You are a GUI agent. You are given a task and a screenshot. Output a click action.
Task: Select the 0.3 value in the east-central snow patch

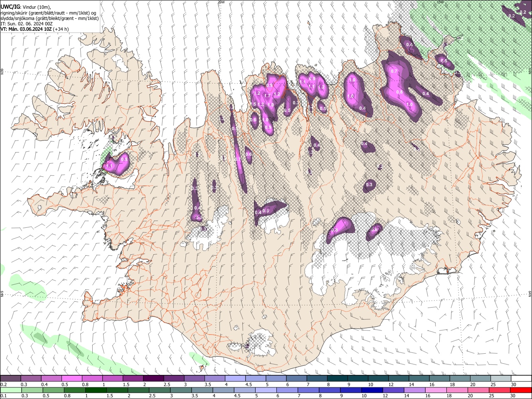(x=369, y=185)
